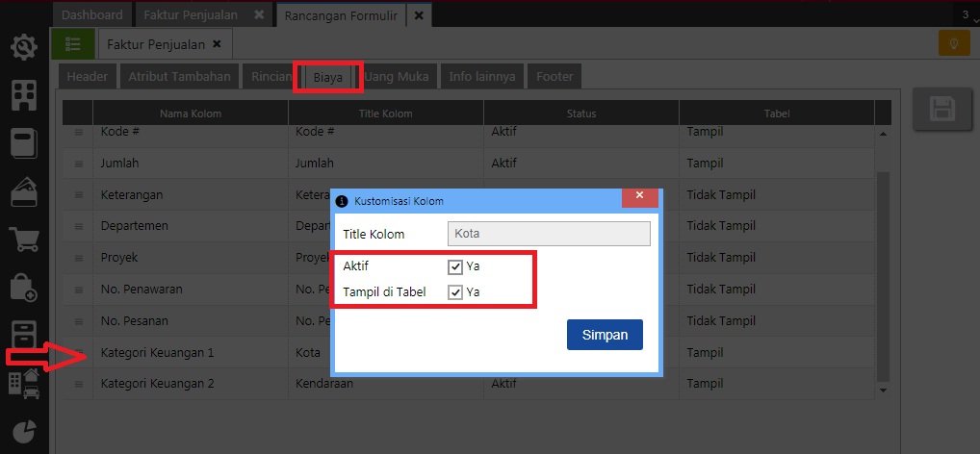Open the purchase bag icon
This screenshot has width=980, height=454.
tap(24, 288)
